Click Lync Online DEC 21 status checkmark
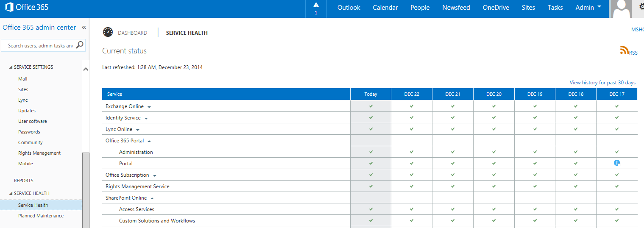 coord(453,129)
